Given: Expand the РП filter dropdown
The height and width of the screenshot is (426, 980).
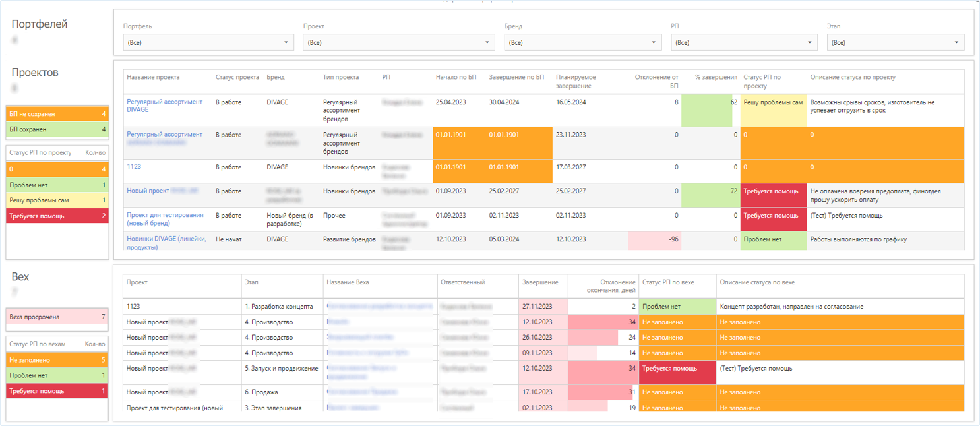Looking at the screenshot, I should 744,43.
